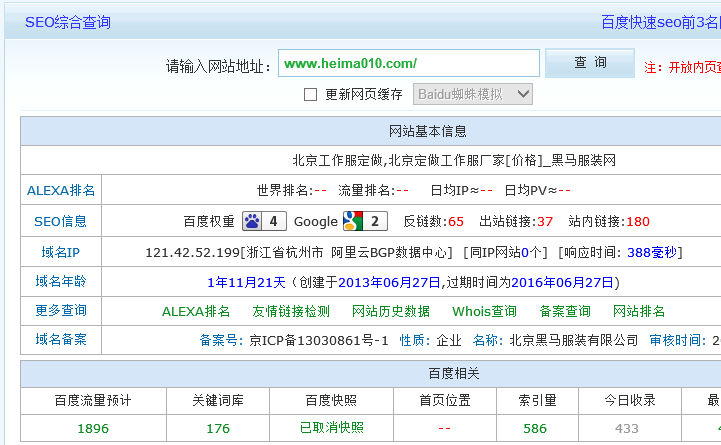The height and width of the screenshot is (445, 721).
Task: Click the Baidu weight number 4
Action: [x=274, y=221]
